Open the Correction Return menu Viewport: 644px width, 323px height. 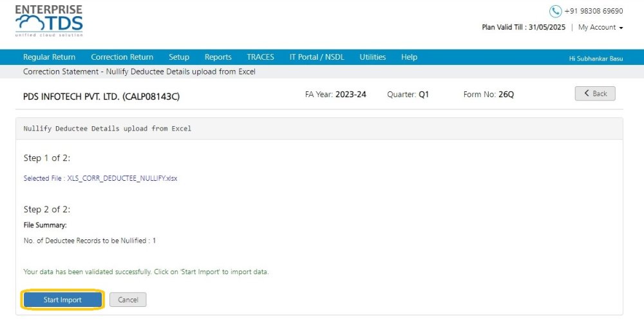tap(122, 57)
